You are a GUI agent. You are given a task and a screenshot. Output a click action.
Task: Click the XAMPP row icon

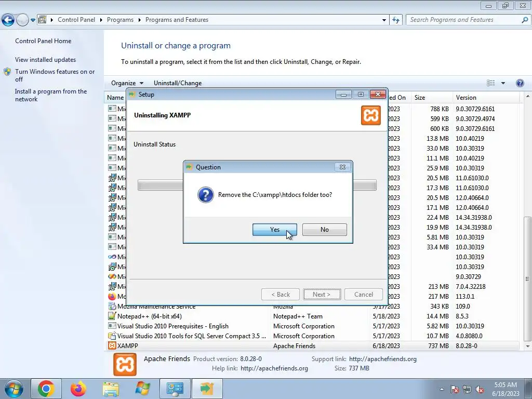point(112,345)
